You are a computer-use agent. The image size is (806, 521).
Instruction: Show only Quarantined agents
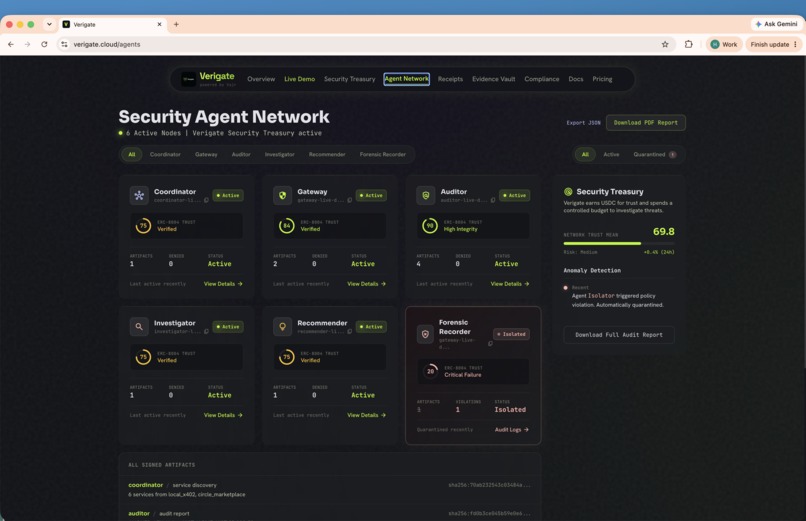click(654, 154)
